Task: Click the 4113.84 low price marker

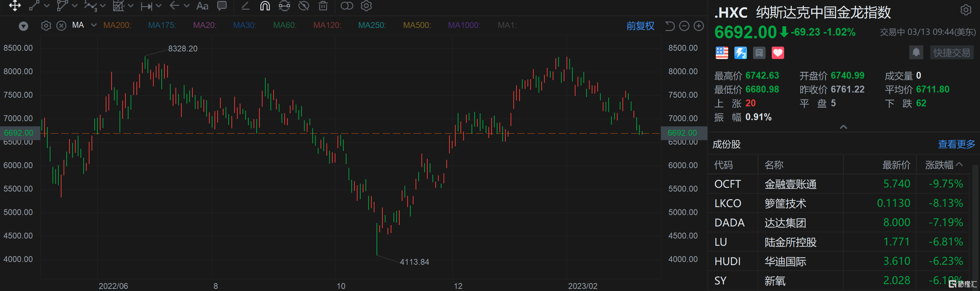Action: coord(414,262)
